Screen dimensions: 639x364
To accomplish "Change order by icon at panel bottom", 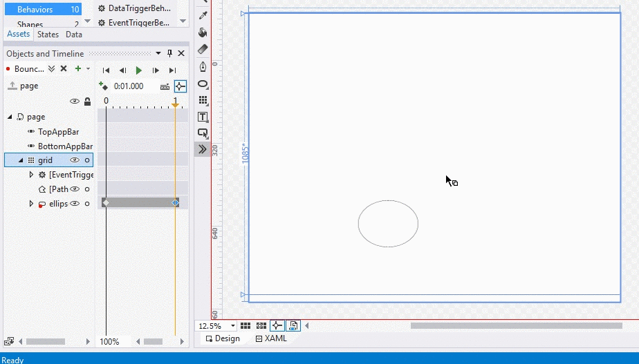I will tap(9, 341).
